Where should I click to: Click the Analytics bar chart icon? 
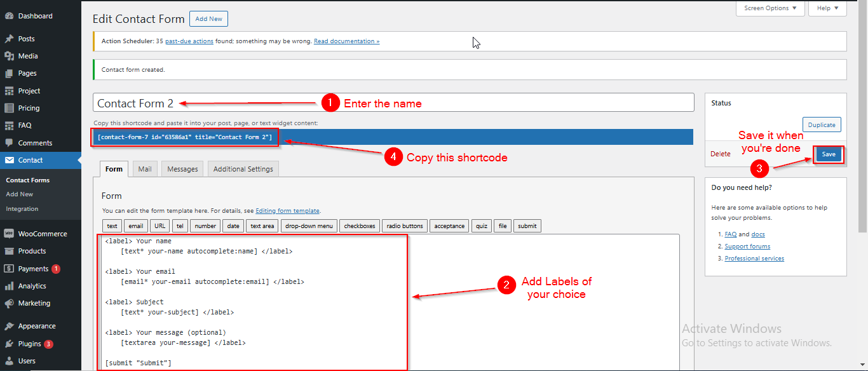point(9,286)
